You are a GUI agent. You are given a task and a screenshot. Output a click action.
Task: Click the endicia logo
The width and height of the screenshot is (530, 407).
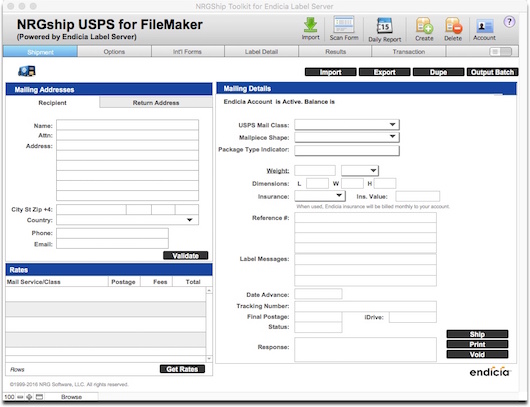[490, 372]
